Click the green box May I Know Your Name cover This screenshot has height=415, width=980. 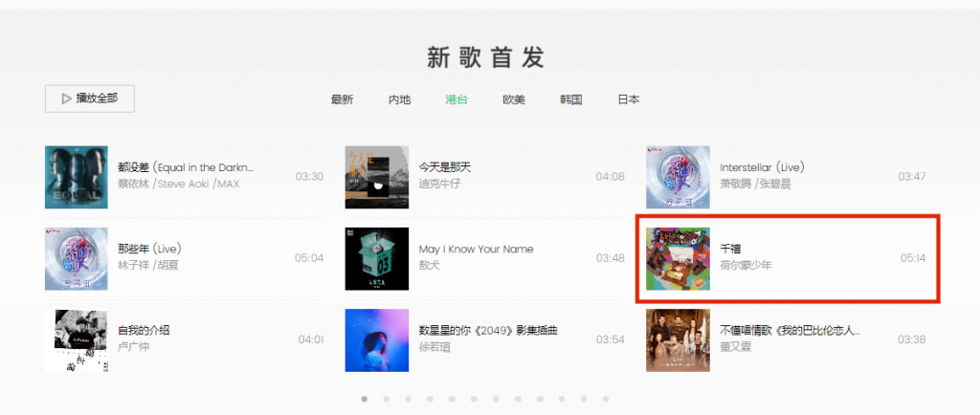[x=377, y=258]
